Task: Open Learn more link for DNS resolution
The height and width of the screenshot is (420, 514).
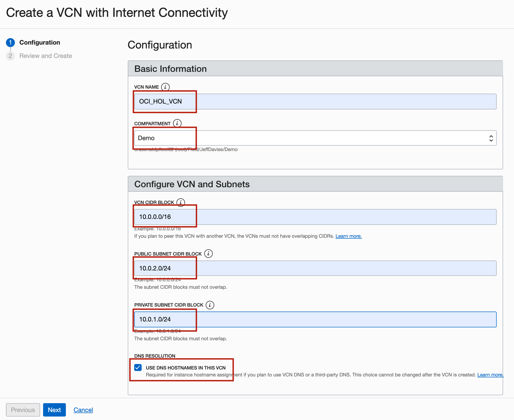Action: click(x=490, y=375)
